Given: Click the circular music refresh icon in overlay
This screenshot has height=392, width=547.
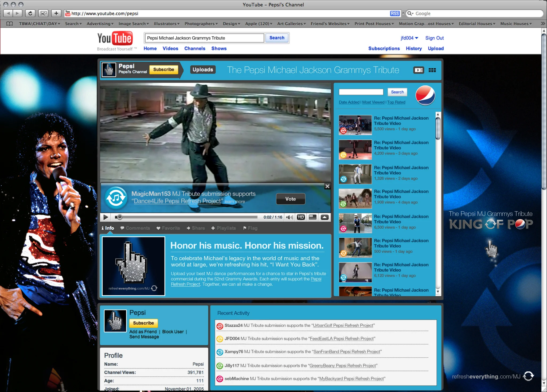Looking at the screenshot, I should tap(116, 198).
